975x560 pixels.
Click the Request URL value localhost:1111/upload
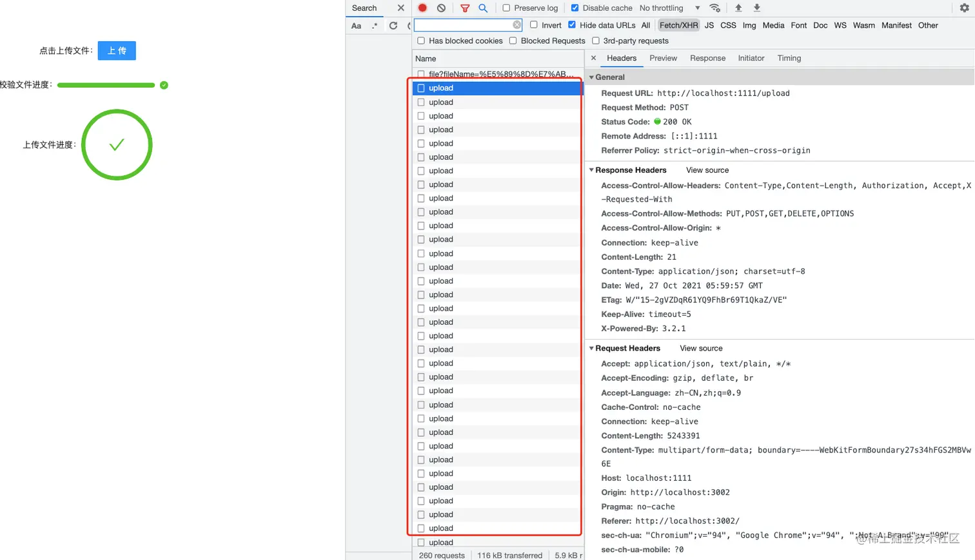click(x=724, y=93)
